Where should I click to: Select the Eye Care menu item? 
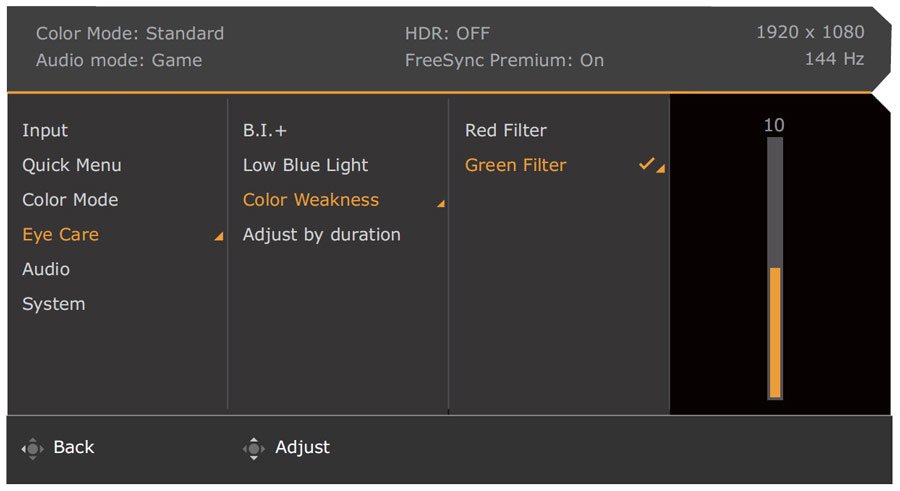60,235
